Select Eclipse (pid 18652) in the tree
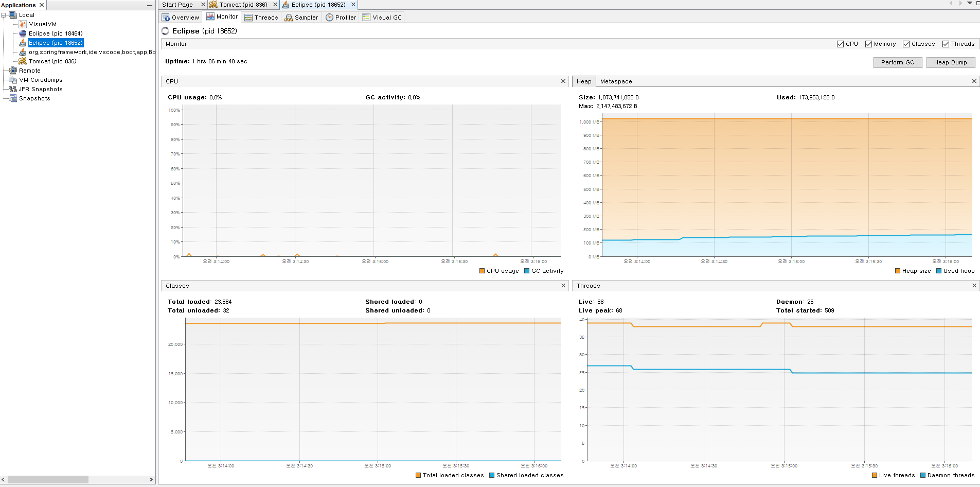The width and height of the screenshot is (980, 487). tap(56, 43)
